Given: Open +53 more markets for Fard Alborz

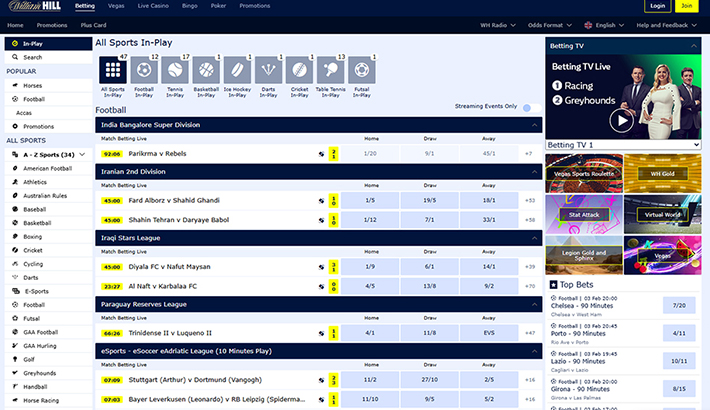Looking at the screenshot, I should coord(530,200).
